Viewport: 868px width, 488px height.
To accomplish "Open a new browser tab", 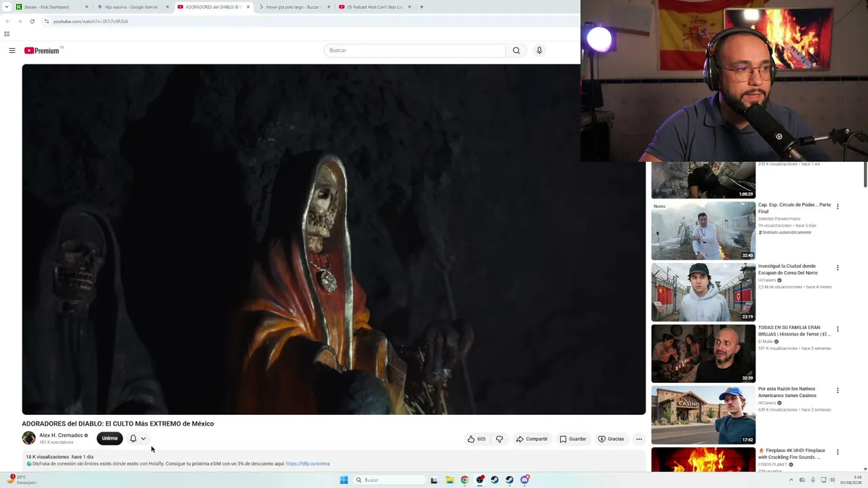I will coord(422,7).
